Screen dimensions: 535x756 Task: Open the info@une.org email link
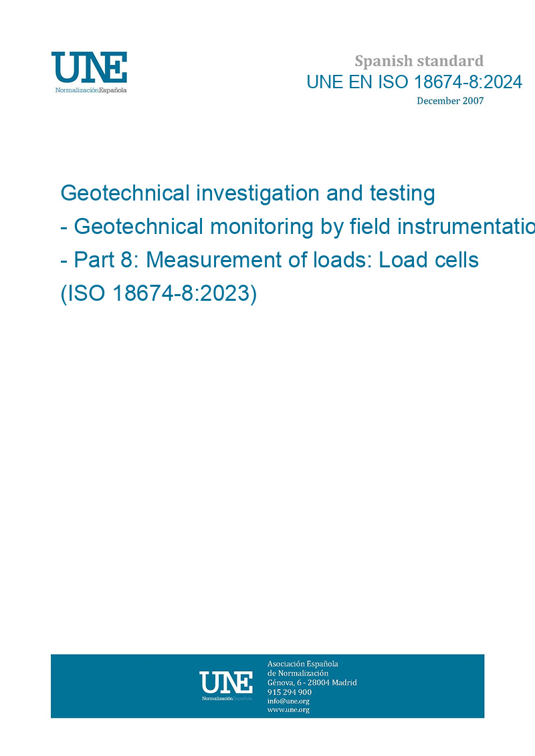click(288, 701)
